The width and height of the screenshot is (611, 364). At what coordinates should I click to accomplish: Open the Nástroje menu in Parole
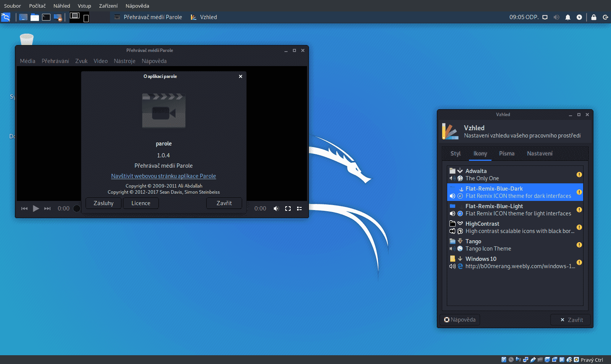click(124, 61)
